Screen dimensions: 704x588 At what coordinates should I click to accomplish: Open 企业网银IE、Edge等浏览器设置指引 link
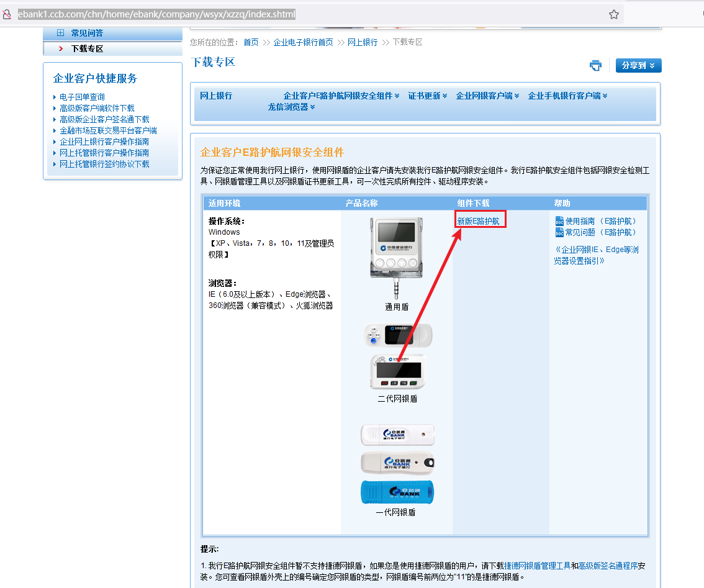click(x=596, y=255)
